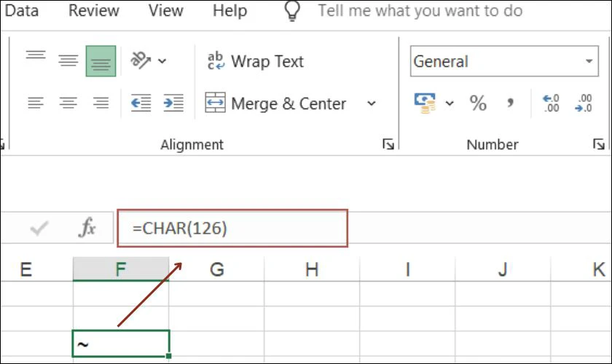
Task: Switch to the View tab
Action: click(x=165, y=10)
